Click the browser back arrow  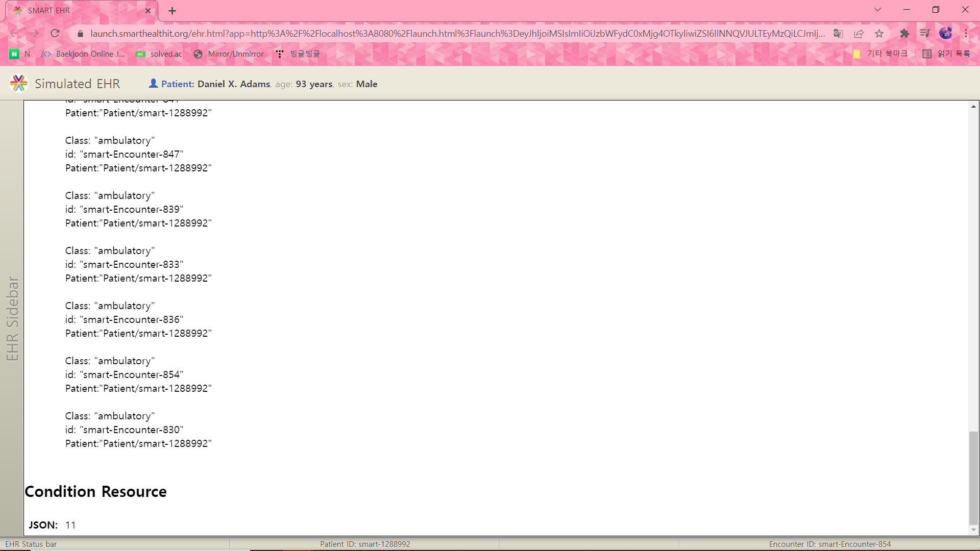(14, 34)
